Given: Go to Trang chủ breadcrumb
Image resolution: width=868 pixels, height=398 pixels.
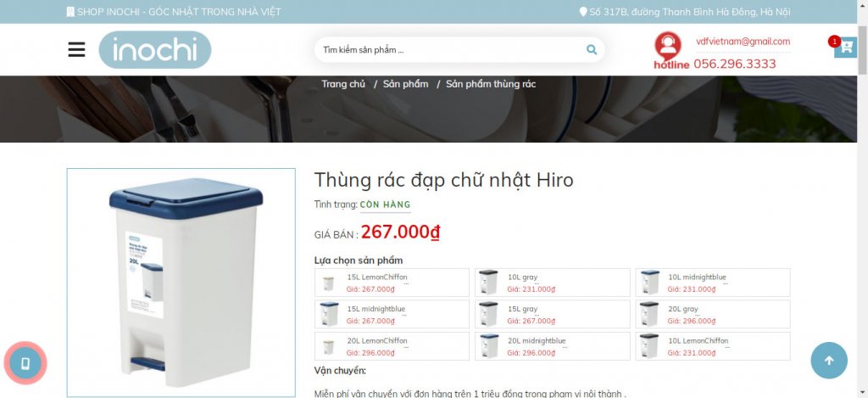Looking at the screenshot, I should point(343,84).
